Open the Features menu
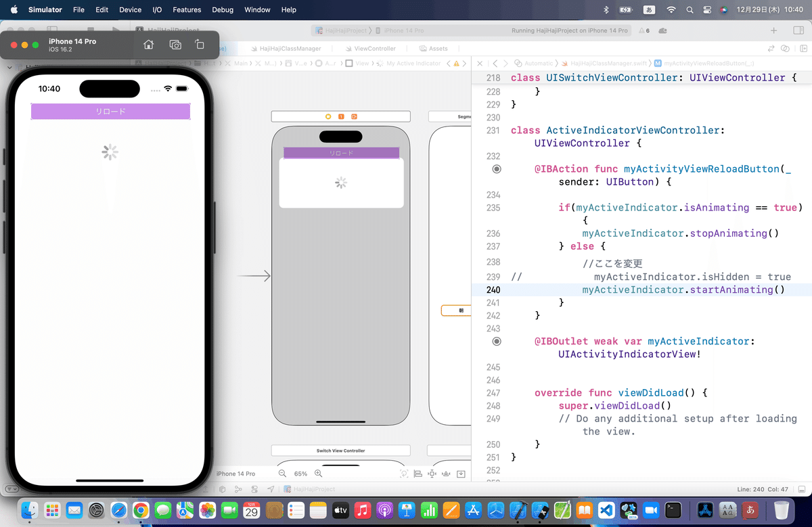812x527 pixels. pos(187,9)
